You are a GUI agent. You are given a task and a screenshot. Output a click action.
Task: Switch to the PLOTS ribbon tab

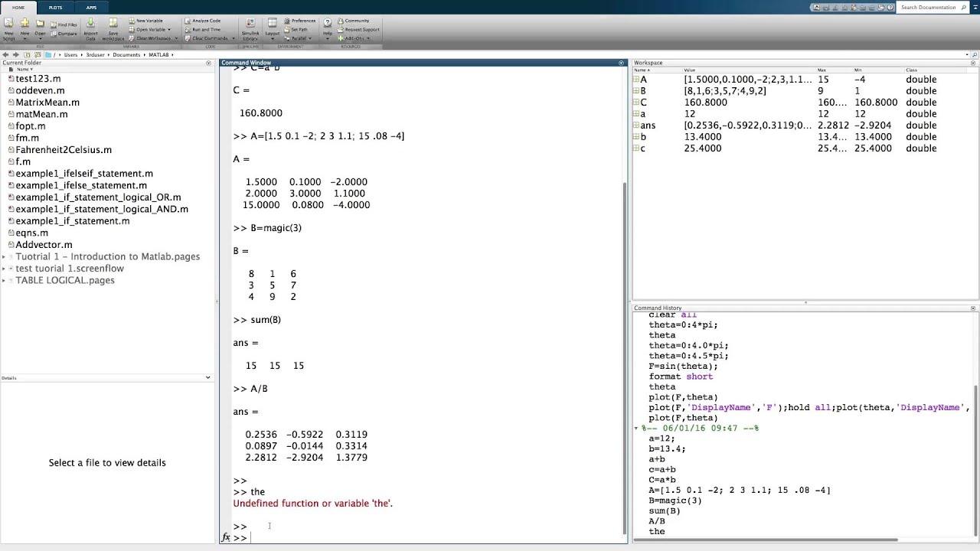[x=55, y=8]
